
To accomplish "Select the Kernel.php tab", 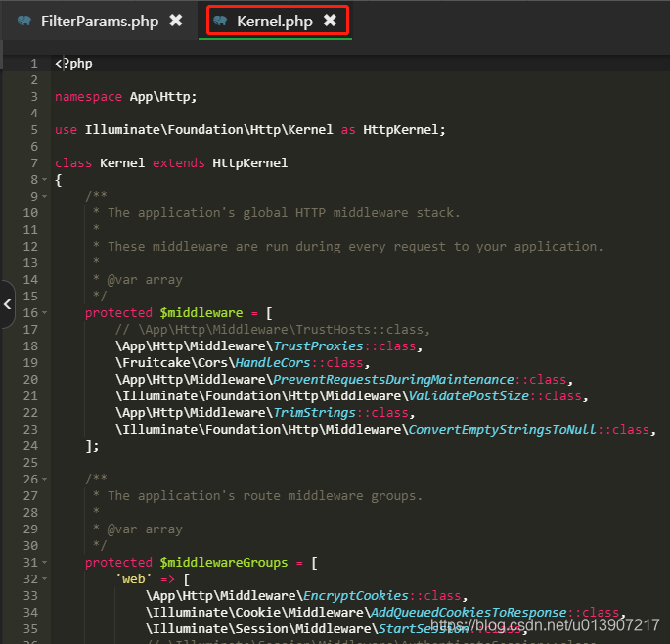I will [x=274, y=21].
